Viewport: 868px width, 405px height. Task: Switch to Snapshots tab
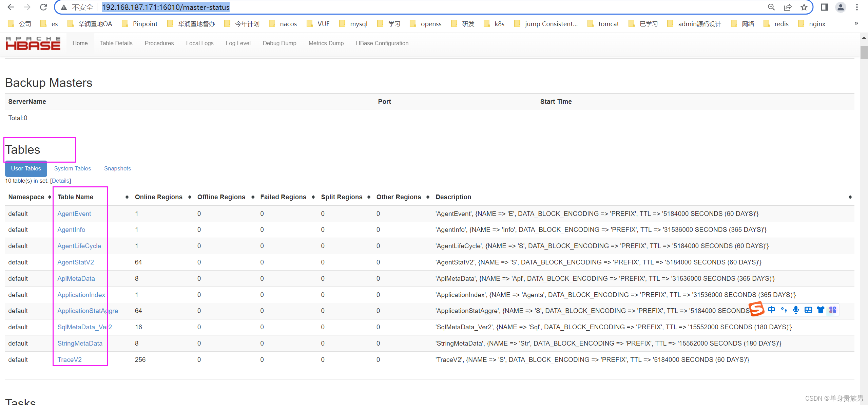point(117,168)
